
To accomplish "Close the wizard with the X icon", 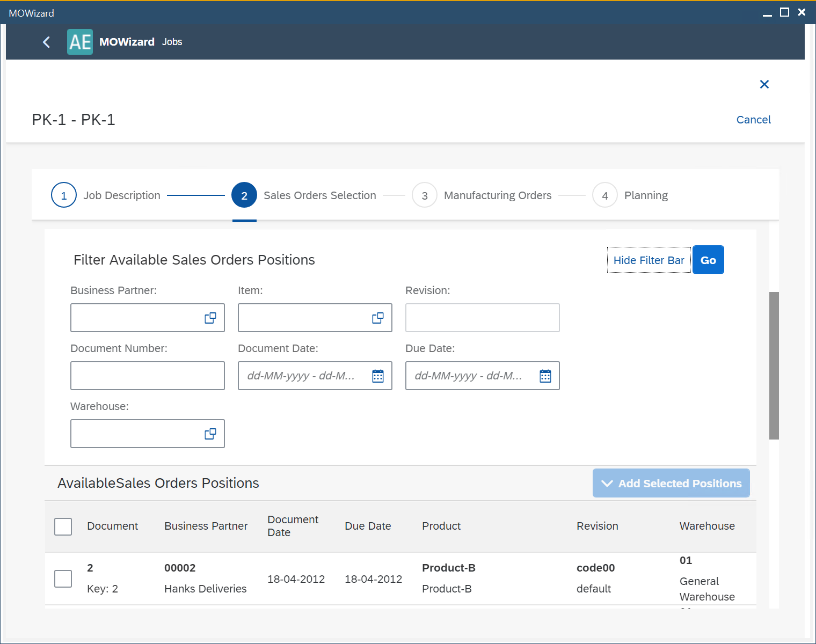I will click(x=764, y=84).
